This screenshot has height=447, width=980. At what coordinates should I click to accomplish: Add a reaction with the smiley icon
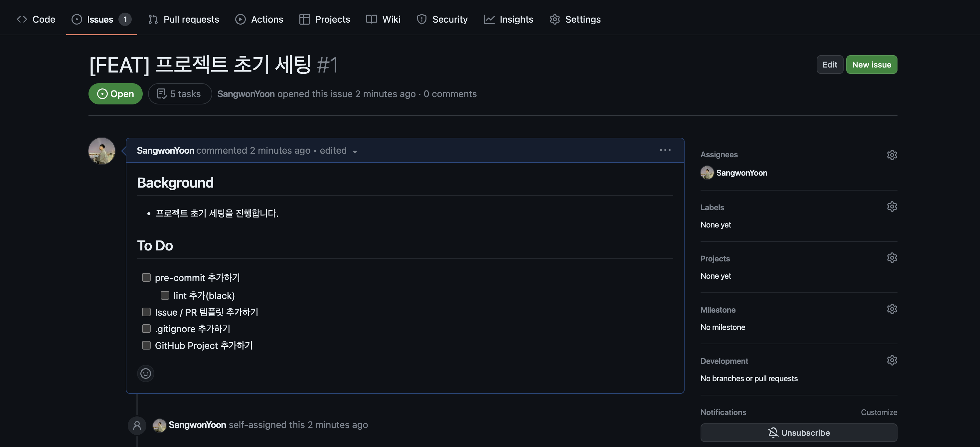tap(145, 373)
